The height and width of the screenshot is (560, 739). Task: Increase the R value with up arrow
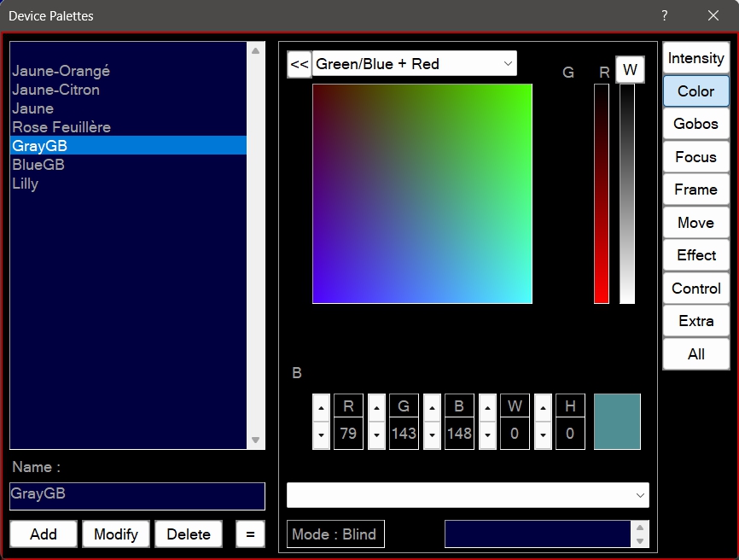(x=321, y=407)
